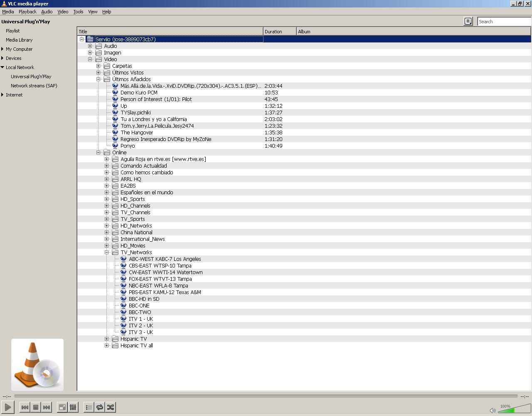Image resolution: width=532 pixels, height=416 pixels.
Task: Expand the Imagen folder node
Action: coord(90,52)
